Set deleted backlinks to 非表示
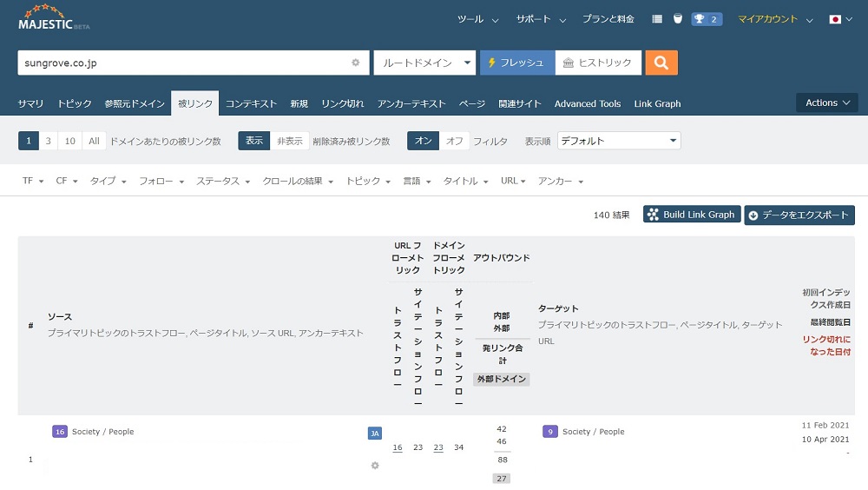Viewport: 868px width, 490px height. point(289,141)
